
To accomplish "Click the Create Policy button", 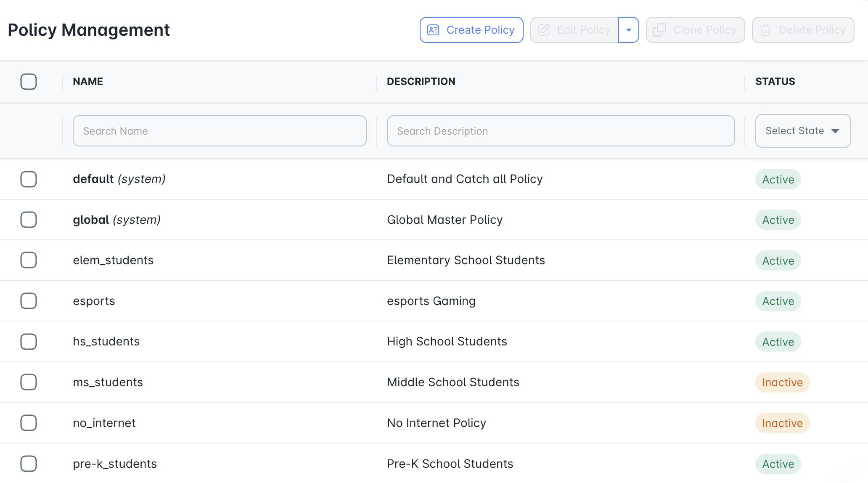I will coord(471,30).
